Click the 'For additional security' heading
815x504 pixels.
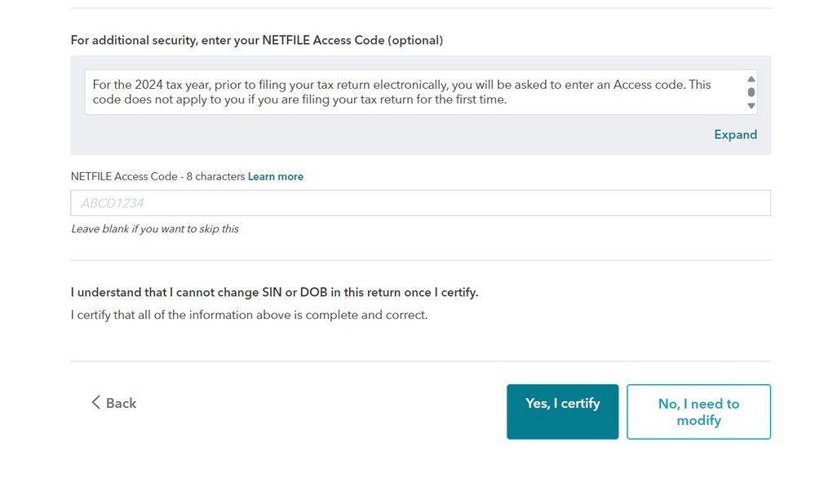257,41
